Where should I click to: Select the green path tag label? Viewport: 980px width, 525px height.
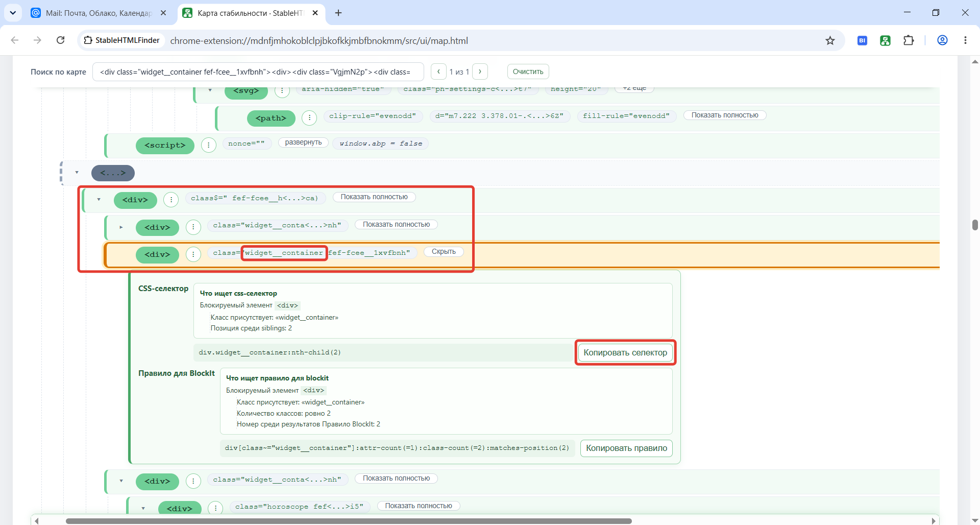pos(271,118)
